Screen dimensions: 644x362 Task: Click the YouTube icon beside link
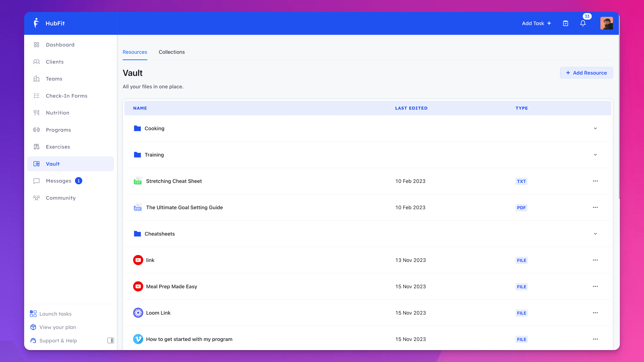pos(138,260)
